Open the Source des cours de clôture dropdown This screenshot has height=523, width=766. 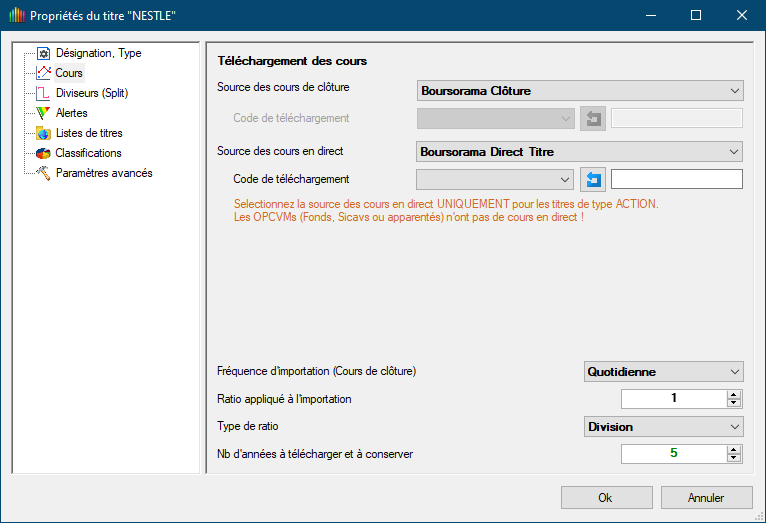tap(580, 91)
